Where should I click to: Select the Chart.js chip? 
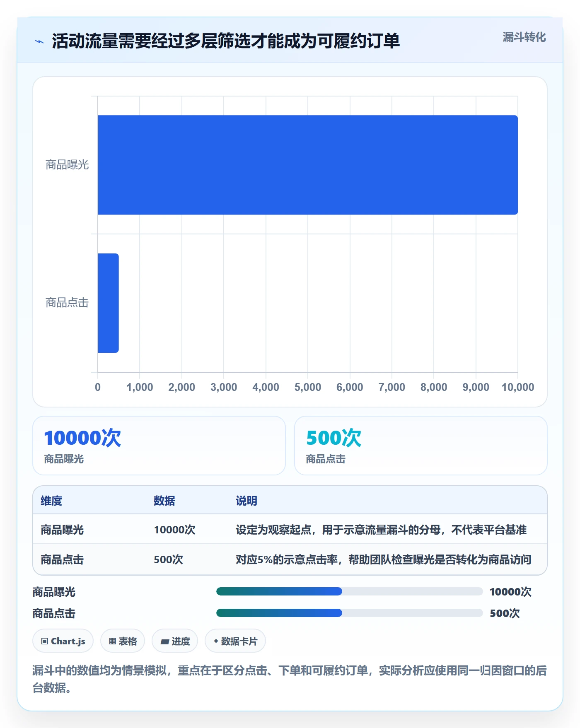pyautogui.click(x=63, y=641)
